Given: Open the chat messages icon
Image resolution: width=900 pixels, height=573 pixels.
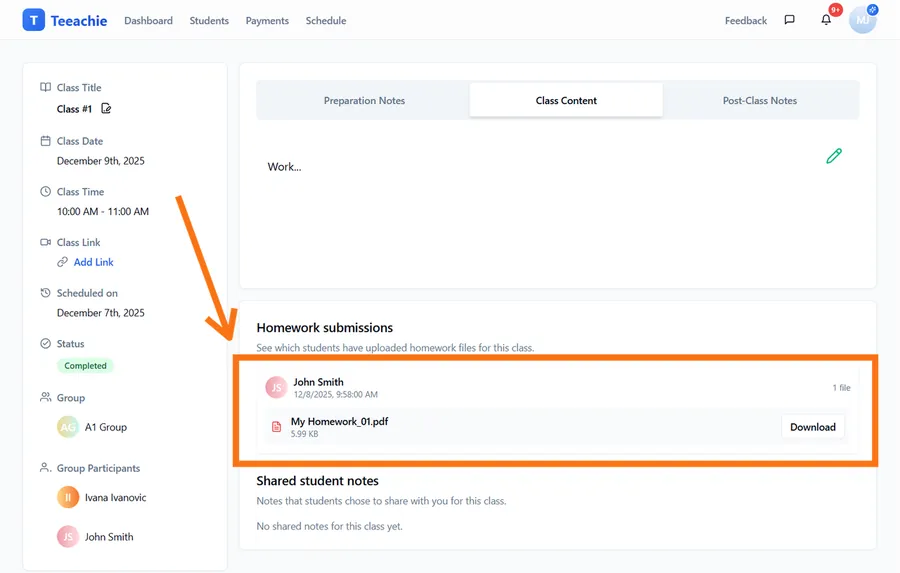Looking at the screenshot, I should pyautogui.click(x=789, y=20).
